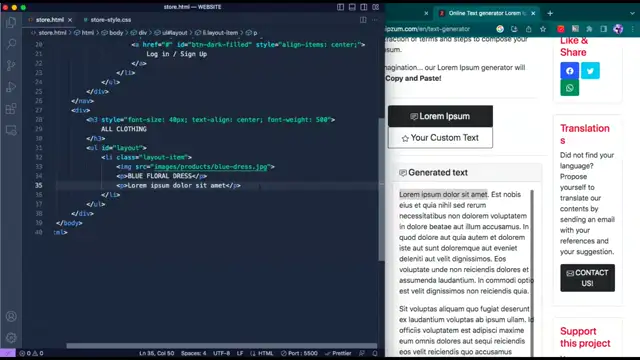Image resolution: width=640 pixels, height=360 pixels.
Task: Open the red browser extension icon
Action: click(x=561, y=29)
